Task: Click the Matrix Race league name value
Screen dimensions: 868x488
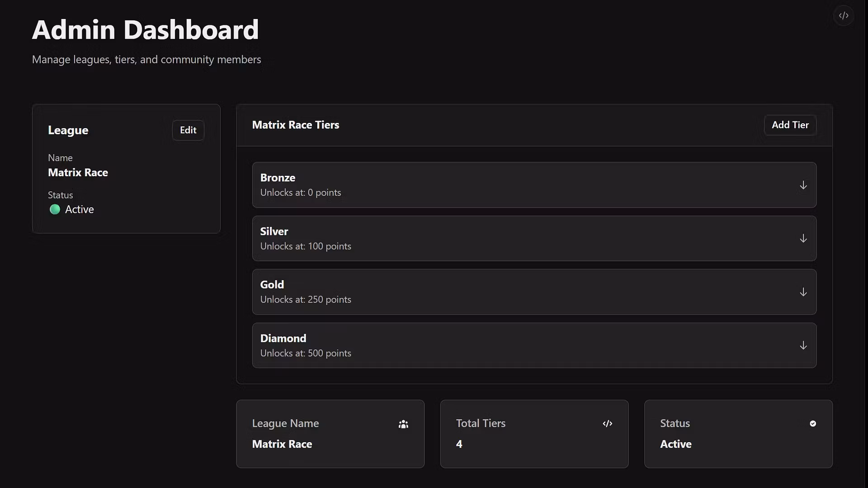Action: [78, 173]
